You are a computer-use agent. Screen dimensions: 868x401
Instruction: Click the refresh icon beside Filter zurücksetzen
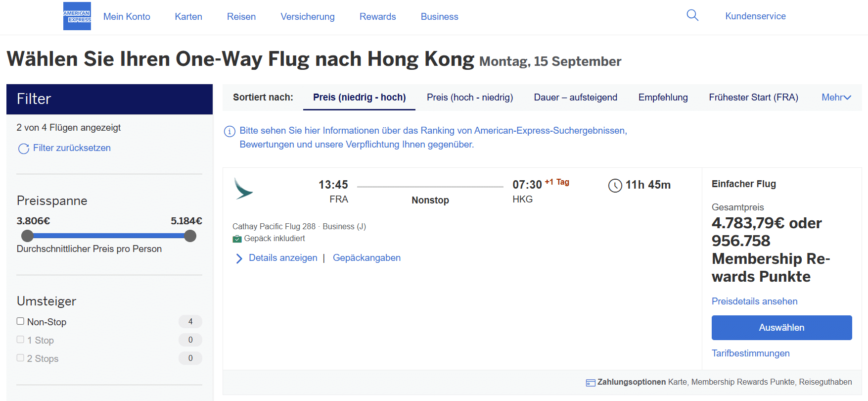(x=23, y=148)
